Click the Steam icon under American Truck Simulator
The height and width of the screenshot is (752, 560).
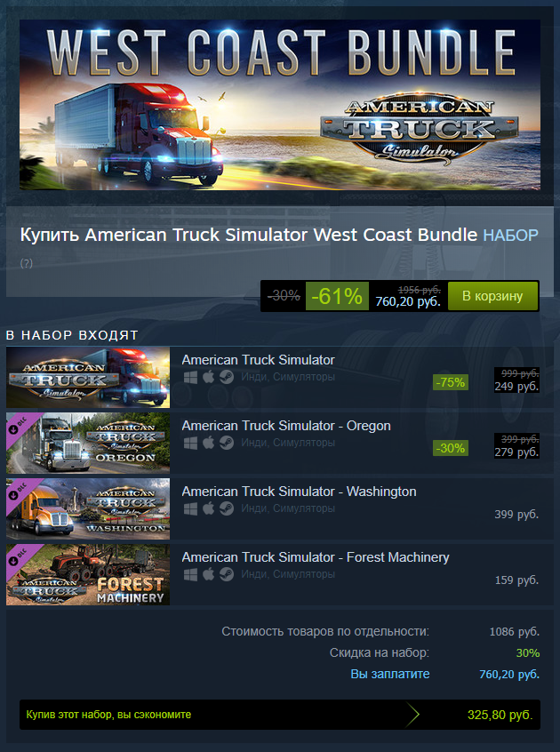(x=227, y=378)
